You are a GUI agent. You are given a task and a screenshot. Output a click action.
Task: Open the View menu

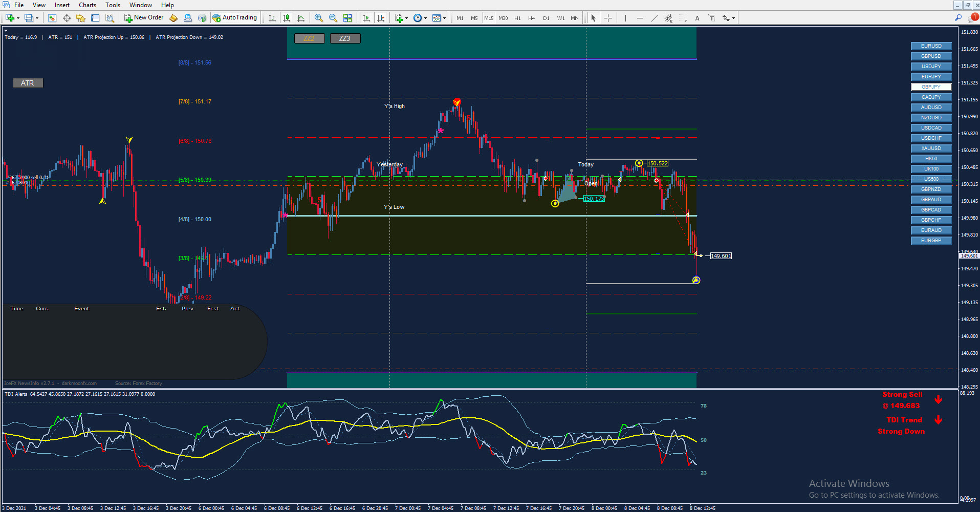[x=39, y=5]
